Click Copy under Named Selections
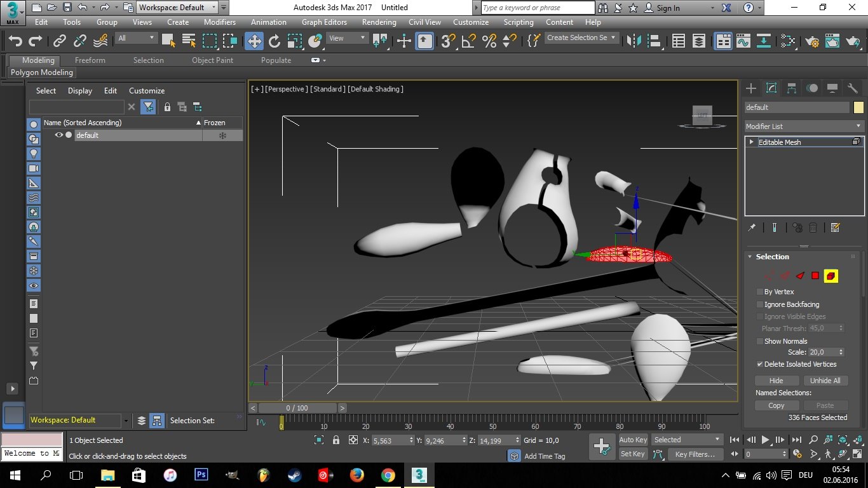This screenshot has width=868, height=488. (776, 405)
